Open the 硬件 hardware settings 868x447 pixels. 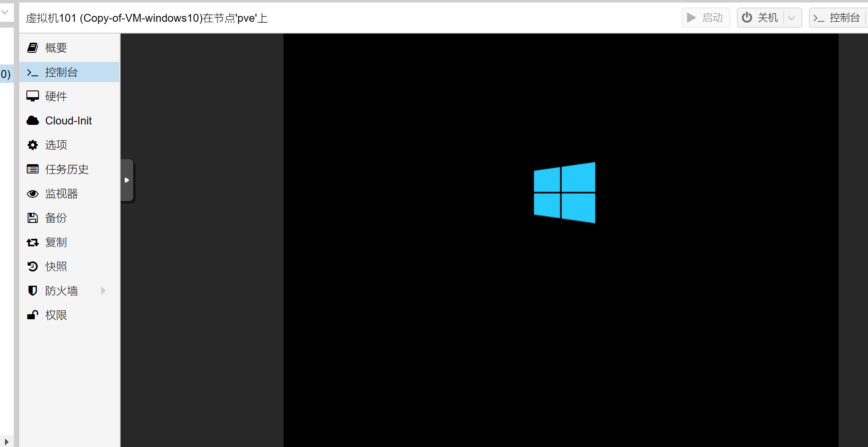(70, 96)
